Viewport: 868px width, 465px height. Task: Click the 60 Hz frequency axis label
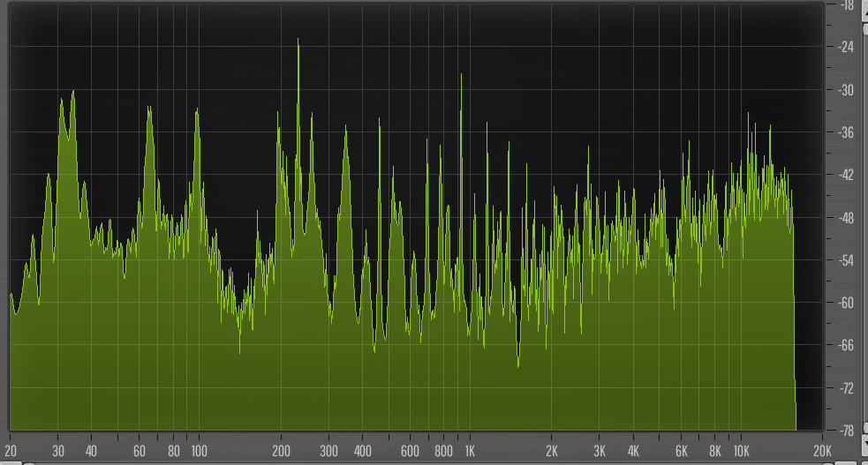click(140, 451)
